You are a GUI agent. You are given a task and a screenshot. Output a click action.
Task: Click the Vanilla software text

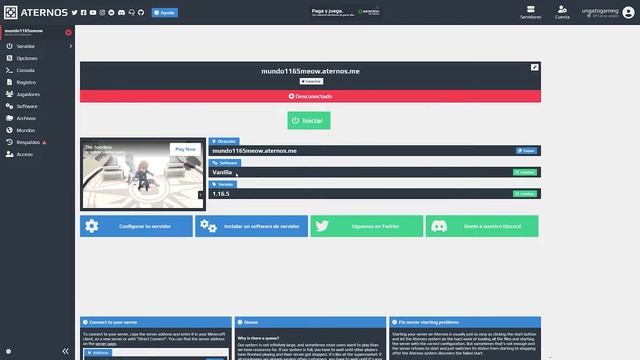click(222, 172)
